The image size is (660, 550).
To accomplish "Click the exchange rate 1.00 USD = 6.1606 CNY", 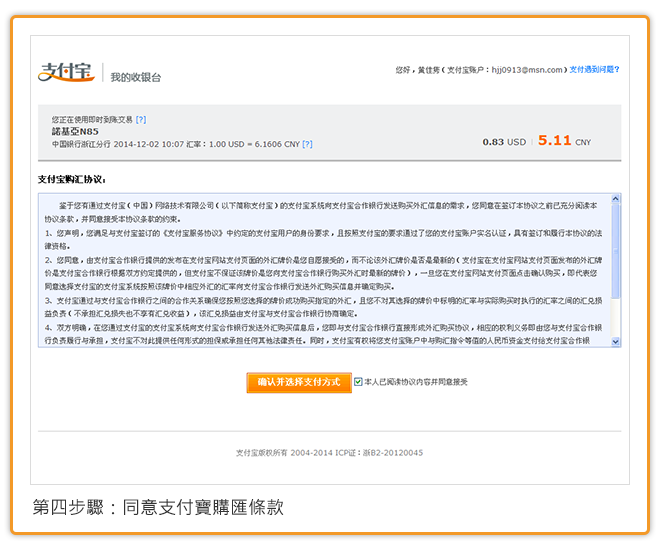I will (254, 144).
